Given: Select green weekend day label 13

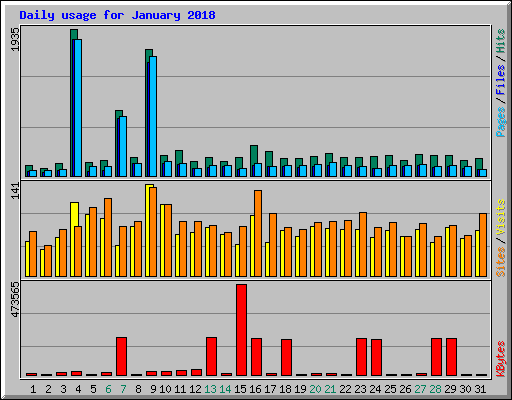Looking at the screenshot, I should (210, 389).
